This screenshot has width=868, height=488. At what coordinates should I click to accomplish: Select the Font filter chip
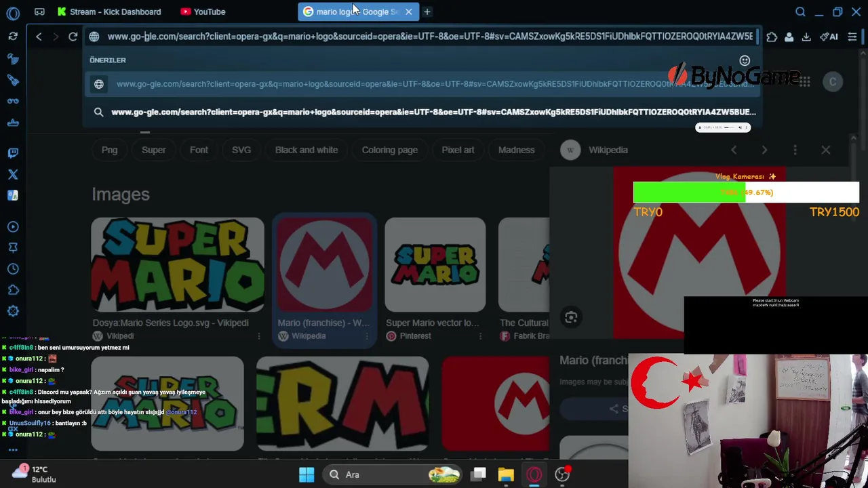199,150
